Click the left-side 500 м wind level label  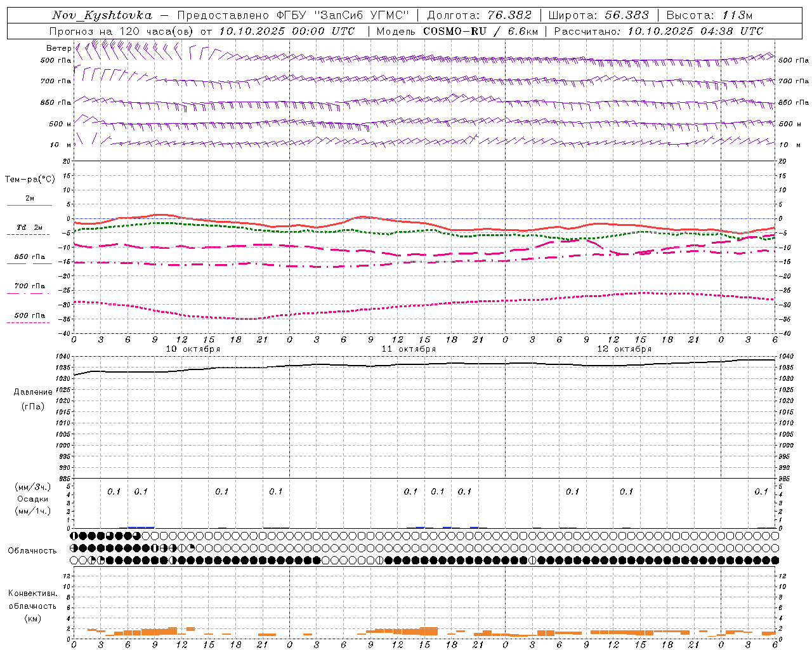point(60,124)
